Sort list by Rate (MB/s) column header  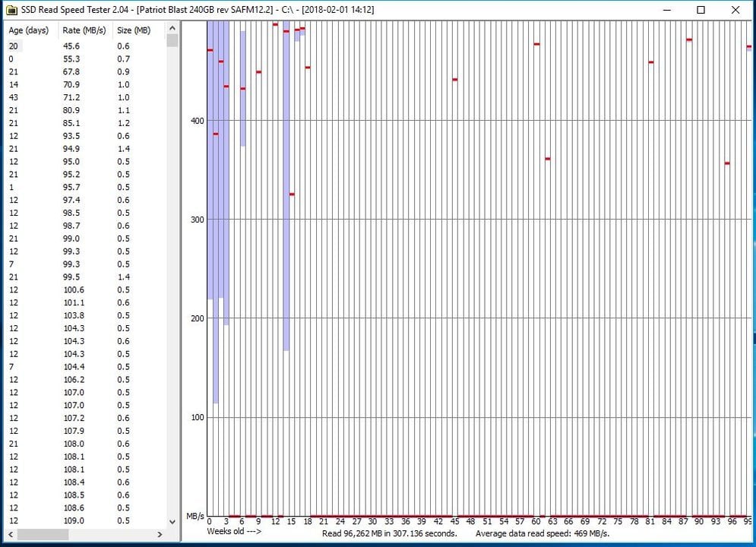point(85,30)
